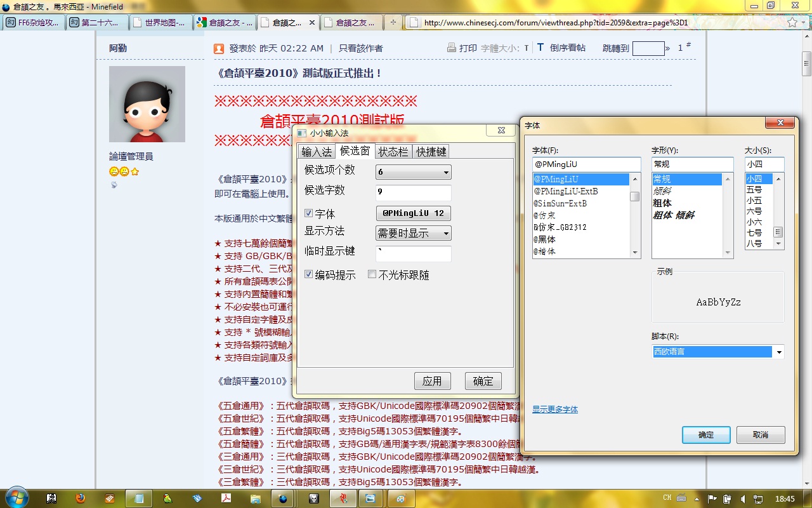The width and height of the screenshot is (812, 508).
Task: Click the 字体(F) name text field
Action: (587, 164)
